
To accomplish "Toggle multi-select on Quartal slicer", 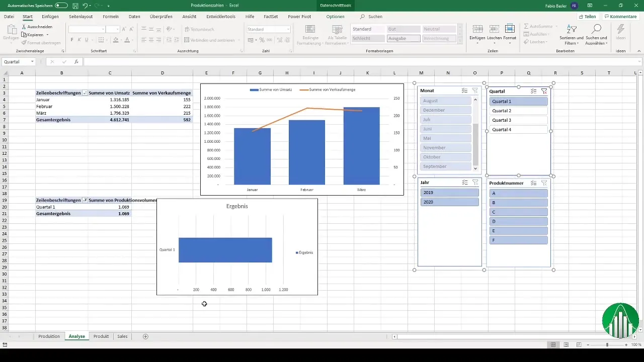I will [x=533, y=92].
